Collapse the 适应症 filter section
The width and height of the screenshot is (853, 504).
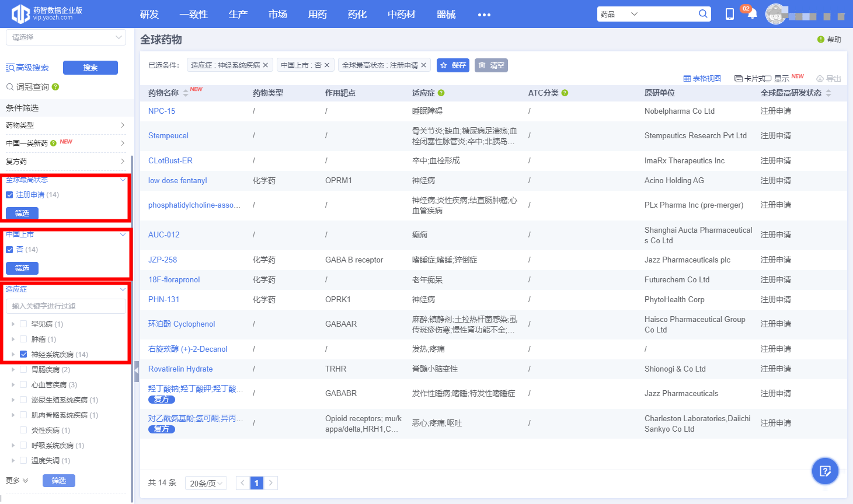[x=123, y=289]
